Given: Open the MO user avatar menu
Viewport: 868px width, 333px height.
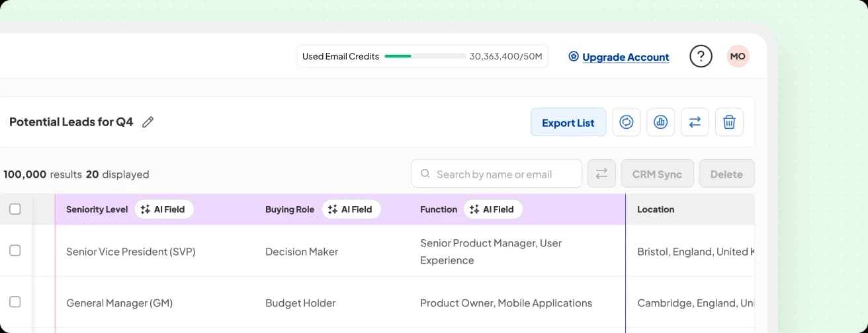Looking at the screenshot, I should (x=738, y=56).
